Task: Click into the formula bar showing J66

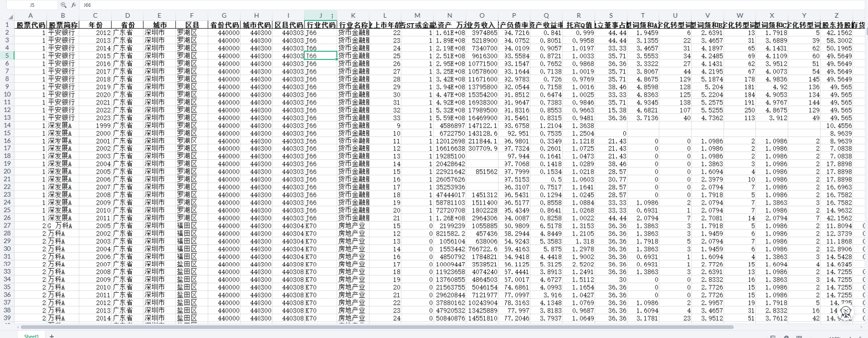Action: point(472,5)
